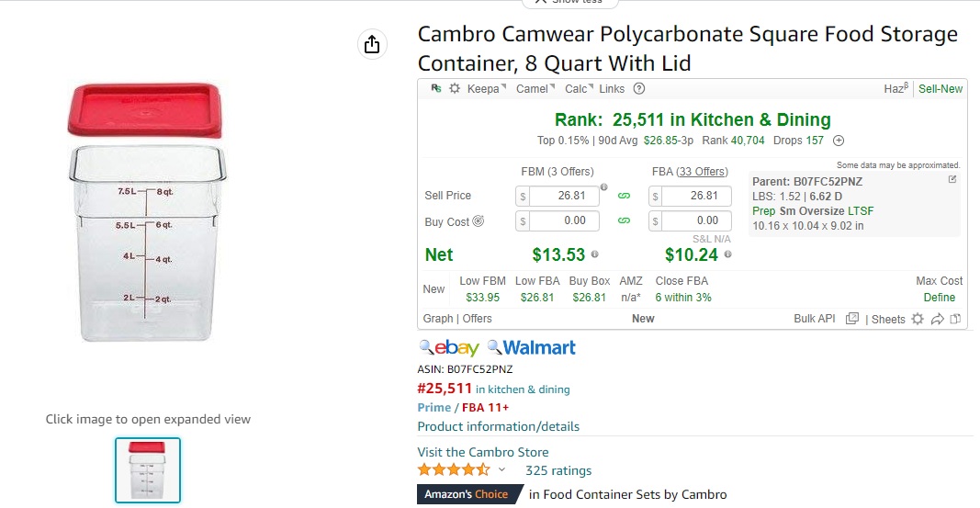Click the Sheets share arrow icon

pos(938,319)
